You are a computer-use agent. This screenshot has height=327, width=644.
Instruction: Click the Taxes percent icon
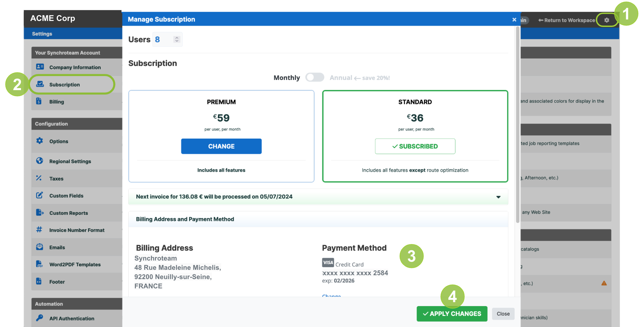click(x=39, y=178)
